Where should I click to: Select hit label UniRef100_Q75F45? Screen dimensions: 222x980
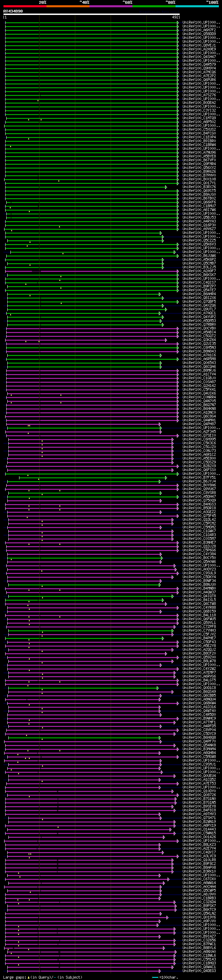[199, 516]
